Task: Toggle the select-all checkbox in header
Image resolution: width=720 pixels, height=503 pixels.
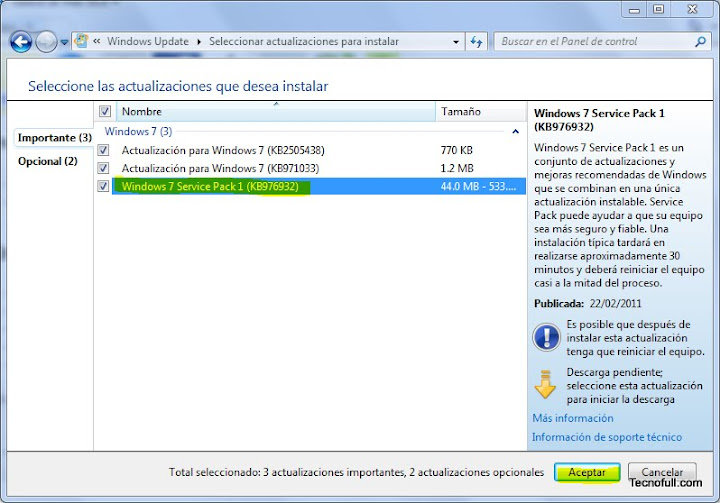Action: (105, 111)
